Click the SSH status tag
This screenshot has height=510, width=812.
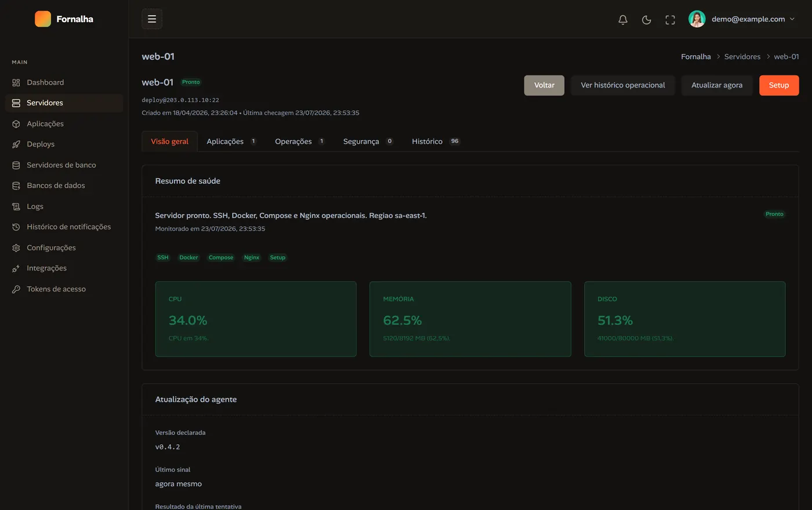click(163, 257)
